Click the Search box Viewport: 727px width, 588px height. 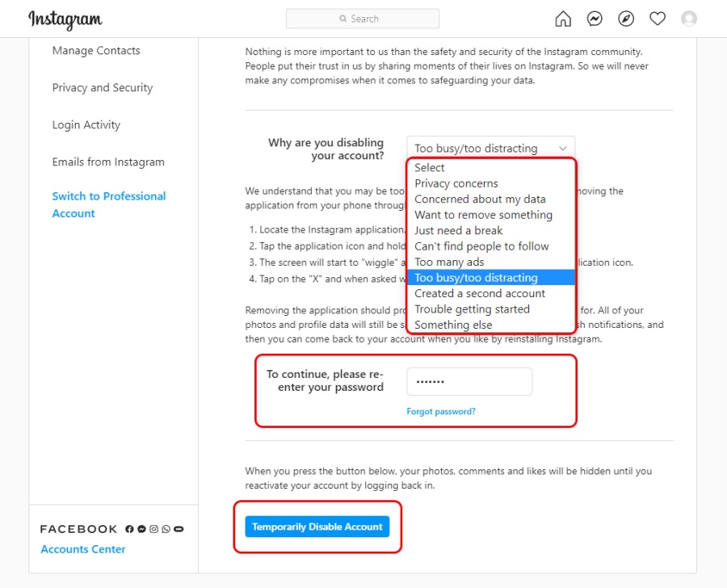(x=363, y=19)
